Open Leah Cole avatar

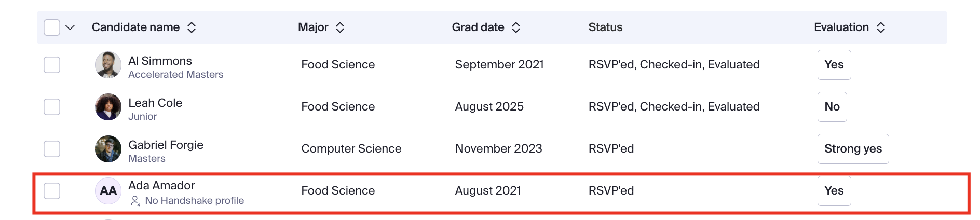(x=108, y=107)
